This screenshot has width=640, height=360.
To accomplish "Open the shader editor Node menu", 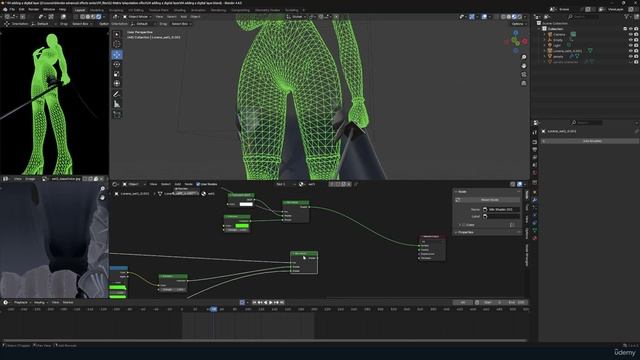I will click(189, 184).
